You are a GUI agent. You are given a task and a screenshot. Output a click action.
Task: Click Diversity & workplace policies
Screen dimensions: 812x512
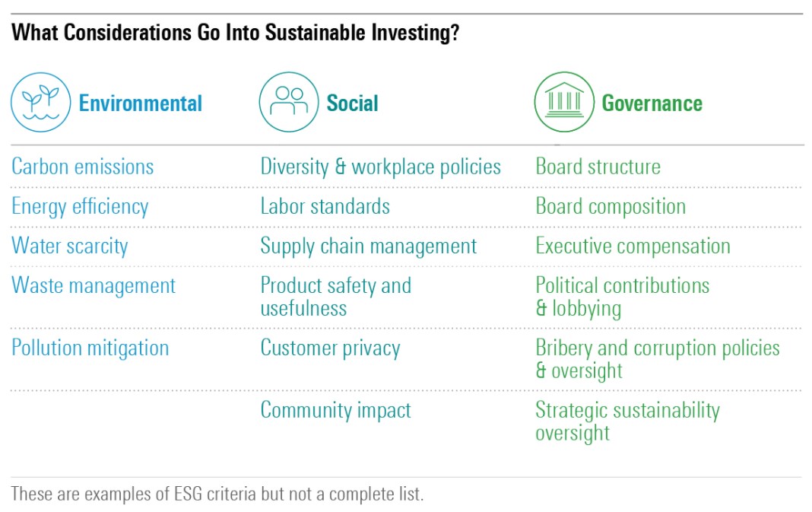tap(380, 167)
